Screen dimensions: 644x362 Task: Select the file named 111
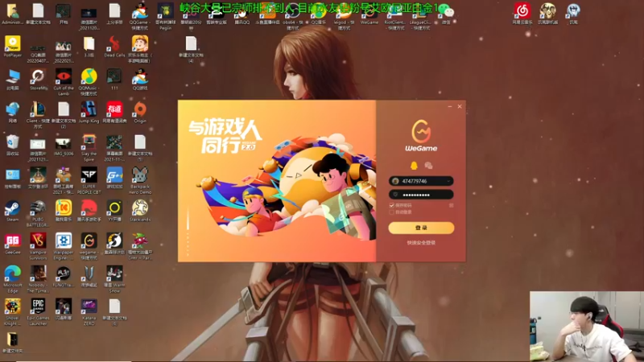(x=114, y=79)
